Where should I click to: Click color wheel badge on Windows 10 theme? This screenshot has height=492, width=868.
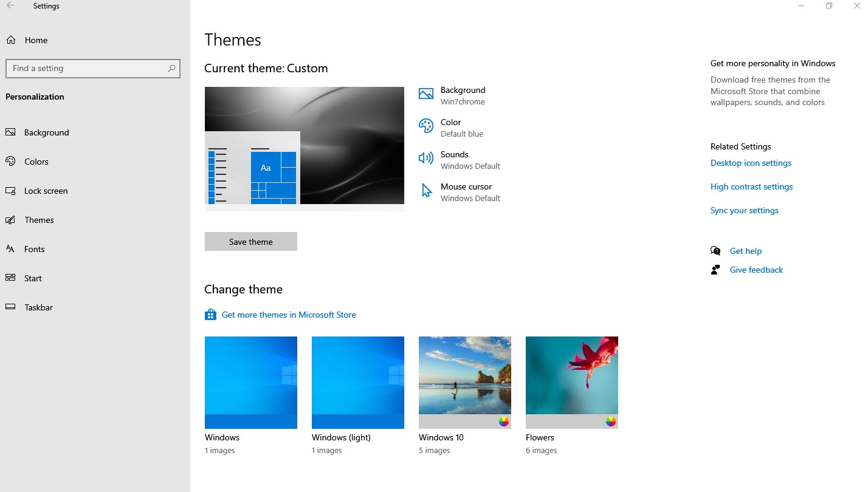(504, 422)
